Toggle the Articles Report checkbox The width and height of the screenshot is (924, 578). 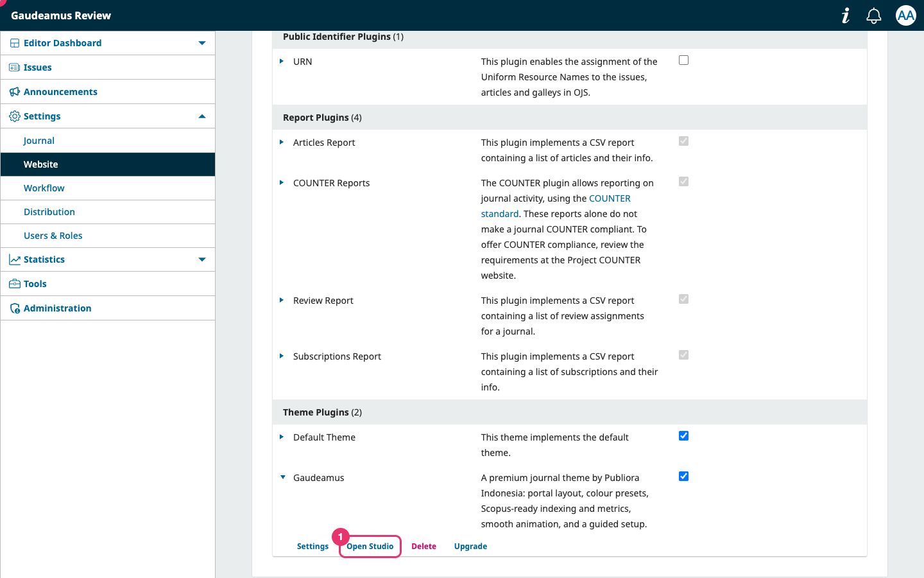[683, 141]
